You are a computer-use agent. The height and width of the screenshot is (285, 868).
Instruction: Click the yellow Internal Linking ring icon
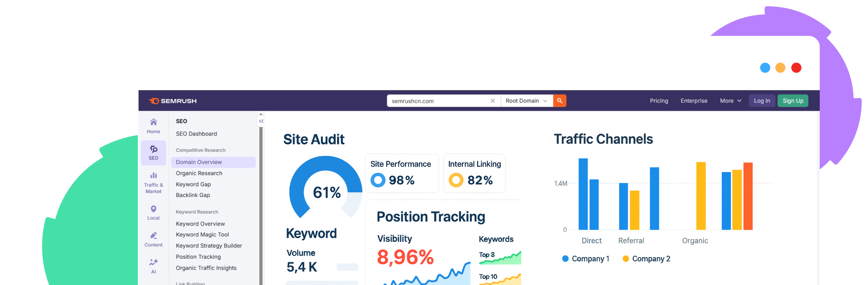tap(456, 180)
